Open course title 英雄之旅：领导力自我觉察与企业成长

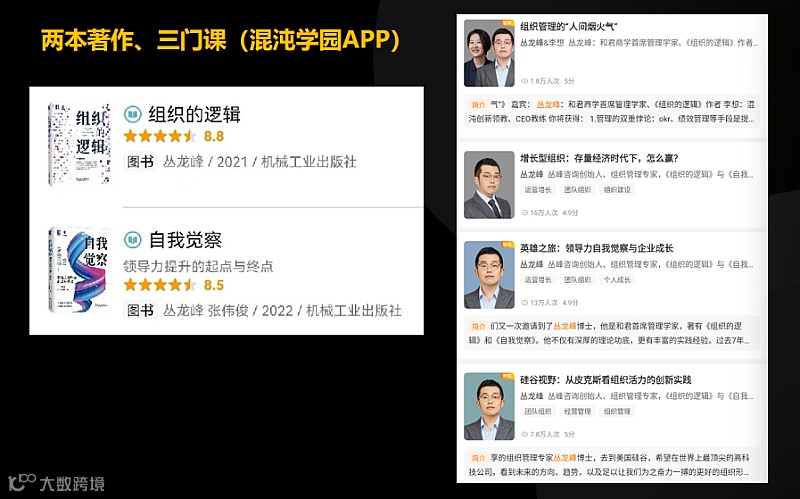(x=596, y=248)
